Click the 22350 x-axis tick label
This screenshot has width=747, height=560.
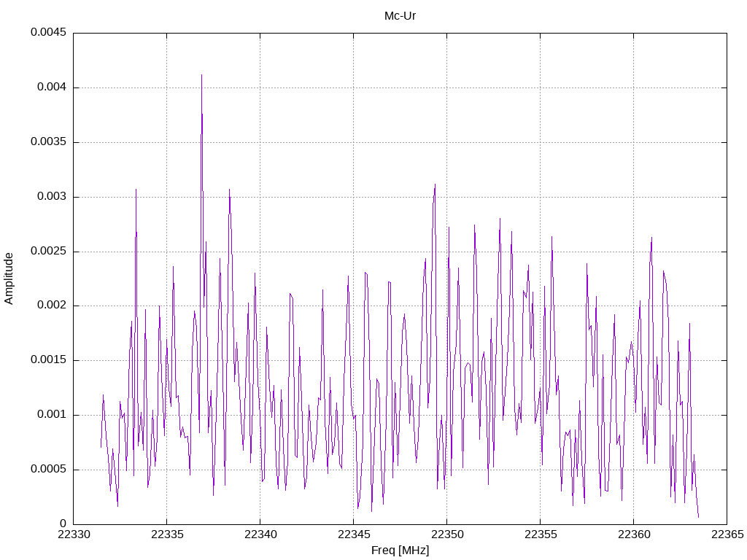pos(447,534)
